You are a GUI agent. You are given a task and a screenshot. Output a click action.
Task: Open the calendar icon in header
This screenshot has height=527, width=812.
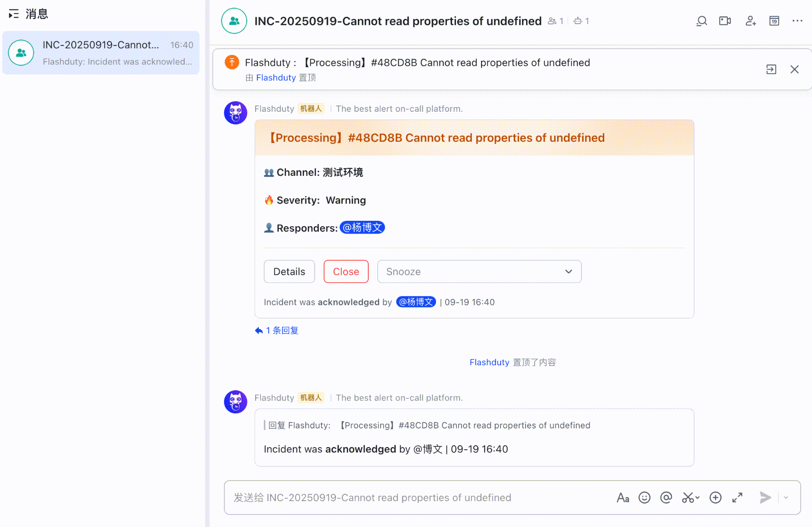coord(774,21)
